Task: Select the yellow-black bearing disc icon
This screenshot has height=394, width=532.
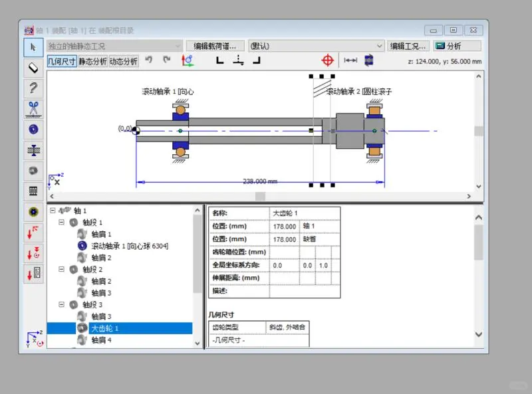Action: 33,212
